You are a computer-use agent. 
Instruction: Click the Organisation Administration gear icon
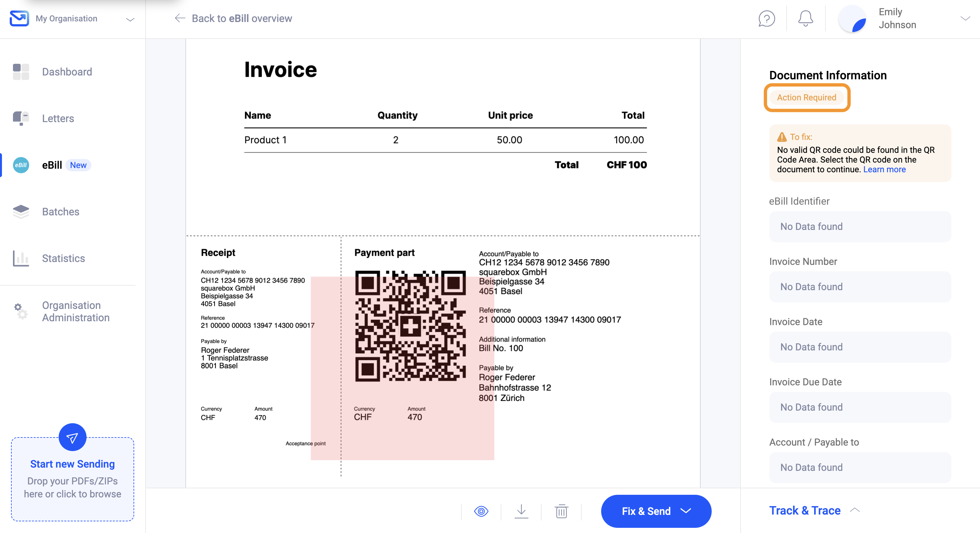click(21, 312)
